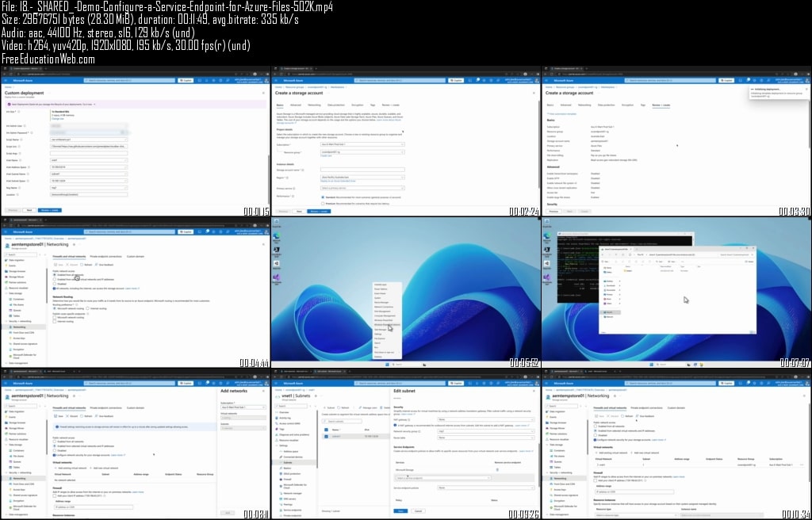812x520 pixels.
Task: Select Disabled public access radio in 00:04:44 frame
Action: [x=55, y=284]
